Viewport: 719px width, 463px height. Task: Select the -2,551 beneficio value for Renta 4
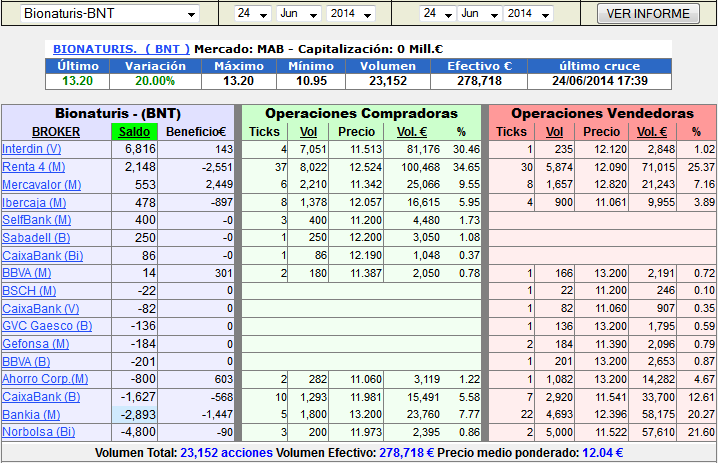coord(217,167)
